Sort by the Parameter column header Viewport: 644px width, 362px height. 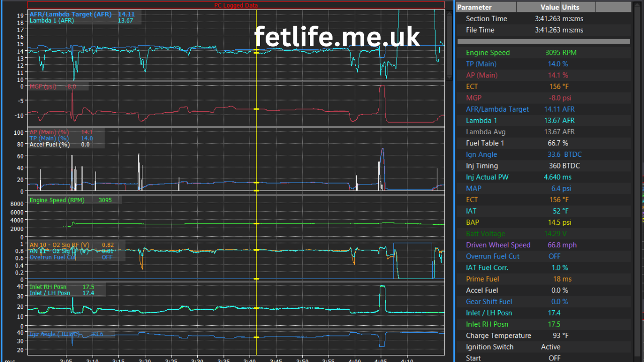486,7
